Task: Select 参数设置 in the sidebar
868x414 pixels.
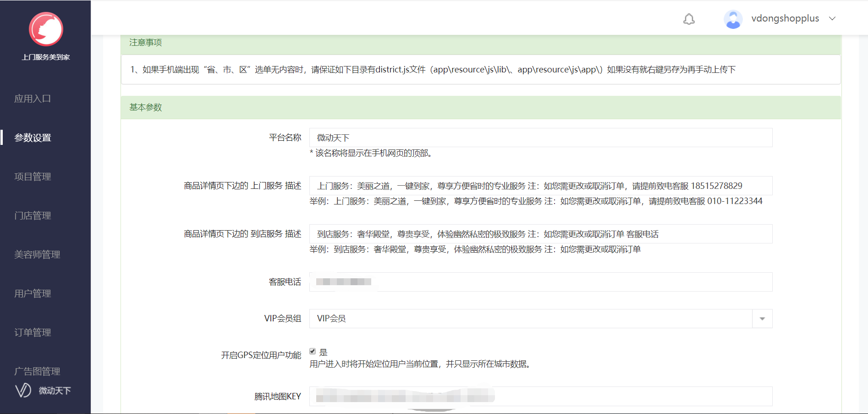Action: click(33, 138)
